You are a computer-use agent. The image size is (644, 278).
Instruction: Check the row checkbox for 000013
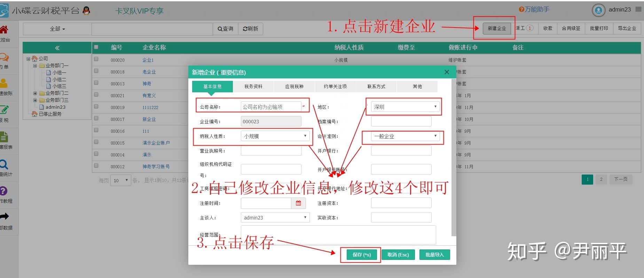click(96, 83)
